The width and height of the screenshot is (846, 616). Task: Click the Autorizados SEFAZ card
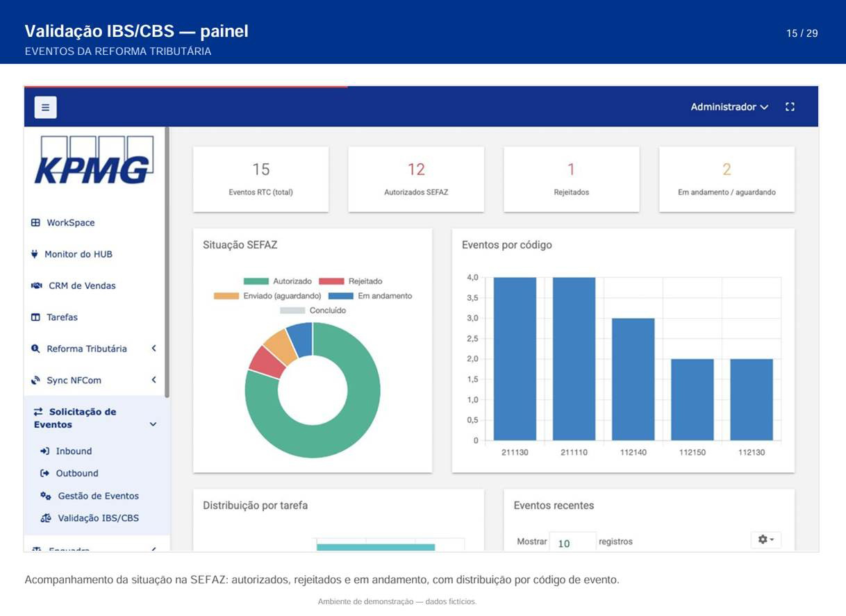(x=416, y=179)
